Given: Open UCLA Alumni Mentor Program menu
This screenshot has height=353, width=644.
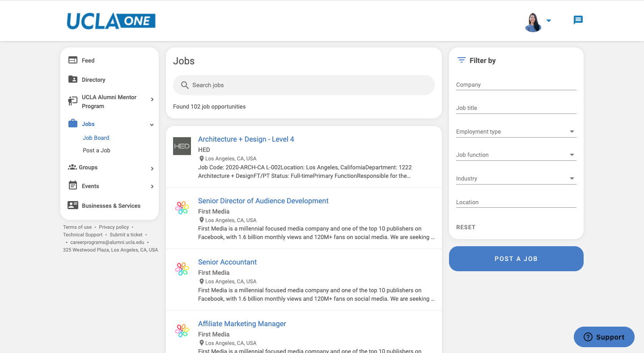Looking at the screenshot, I should coord(110,101).
